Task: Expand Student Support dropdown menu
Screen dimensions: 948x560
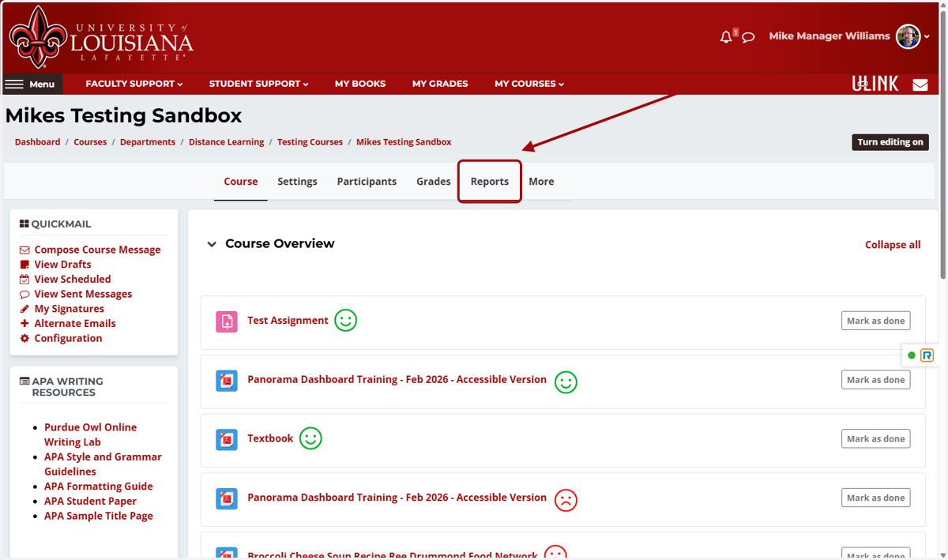Action: pyautogui.click(x=258, y=84)
